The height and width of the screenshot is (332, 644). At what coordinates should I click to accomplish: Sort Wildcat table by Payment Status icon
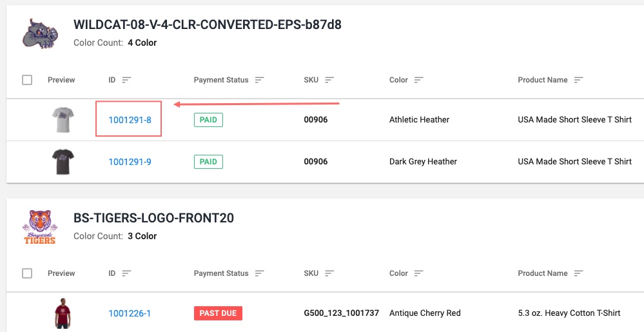point(260,80)
